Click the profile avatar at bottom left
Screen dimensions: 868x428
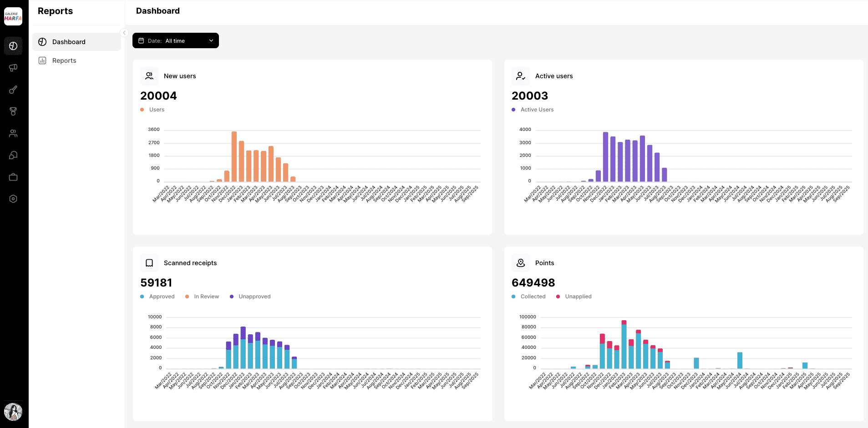click(13, 412)
